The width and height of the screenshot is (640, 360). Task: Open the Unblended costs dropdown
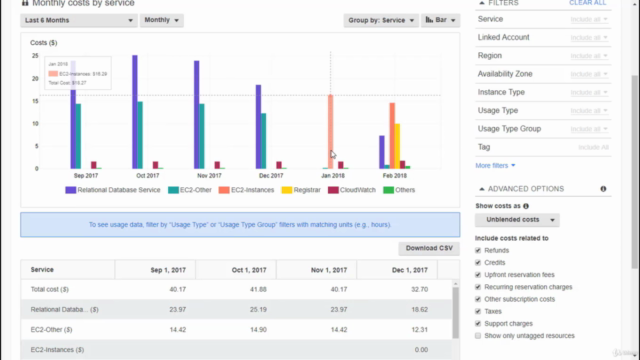coord(517,220)
